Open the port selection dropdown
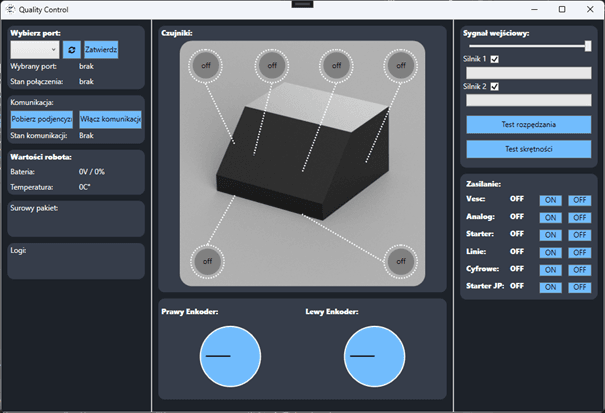The height and width of the screenshot is (413, 605). click(34, 49)
